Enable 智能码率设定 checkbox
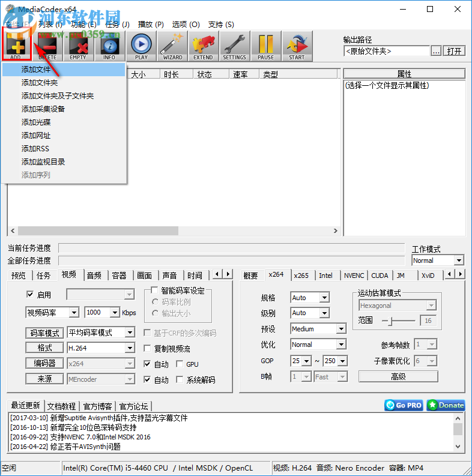The width and height of the screenshot is (472, 476). click(154, 290)
